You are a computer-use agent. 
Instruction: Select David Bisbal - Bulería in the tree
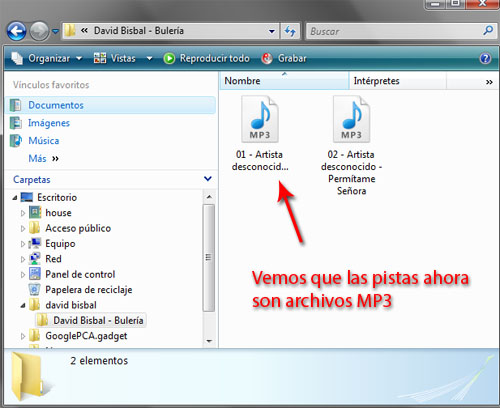[98, 320]
